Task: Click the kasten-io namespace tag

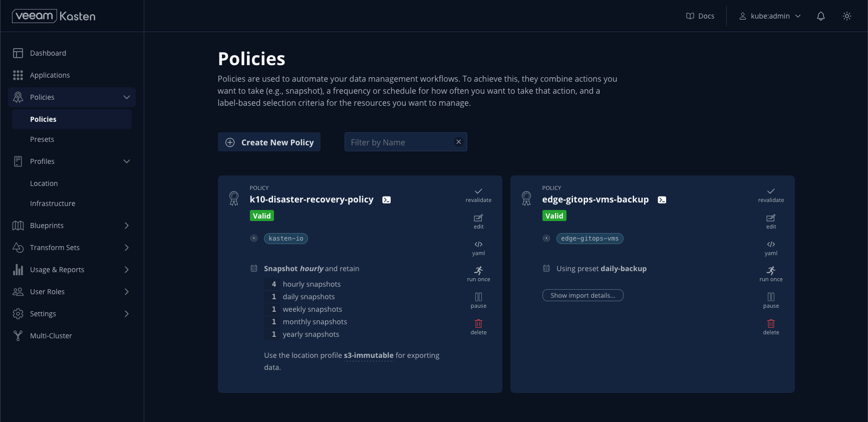Action: tap(286, 239)
